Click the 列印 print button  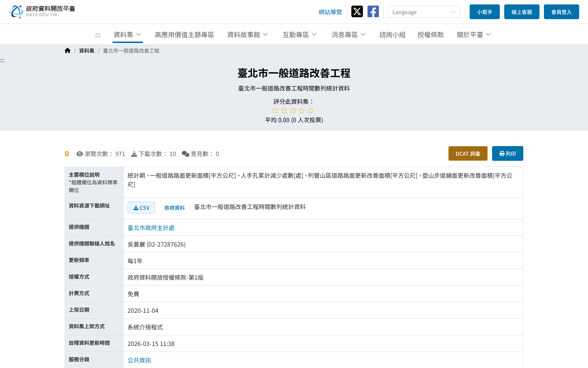pyautogui.click(x=508, y=153)
